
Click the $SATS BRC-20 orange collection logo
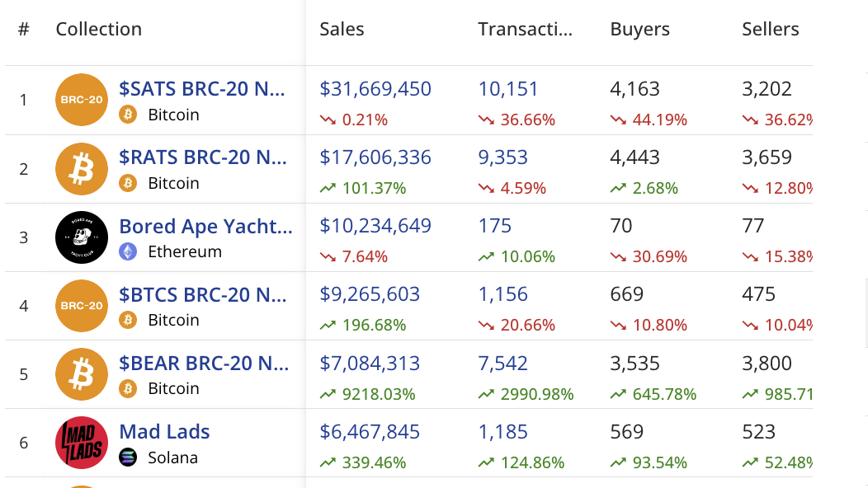pyautogui.click(x=82, y=100)
